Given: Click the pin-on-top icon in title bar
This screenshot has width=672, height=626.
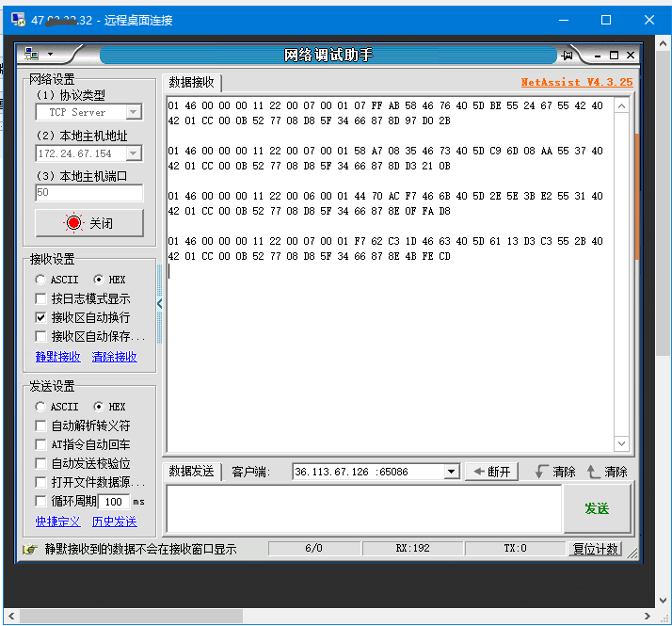Looking at the screenshot, I should click(568, 55).
